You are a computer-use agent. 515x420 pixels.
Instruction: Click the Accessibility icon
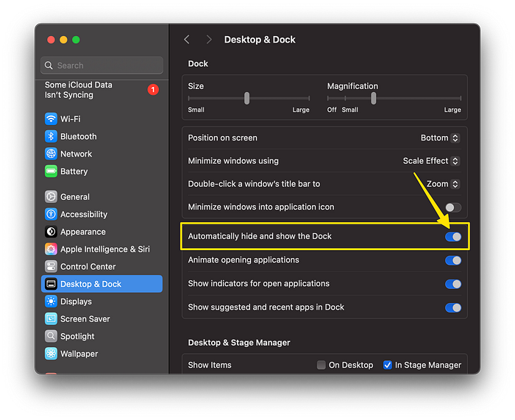[51, 214]
